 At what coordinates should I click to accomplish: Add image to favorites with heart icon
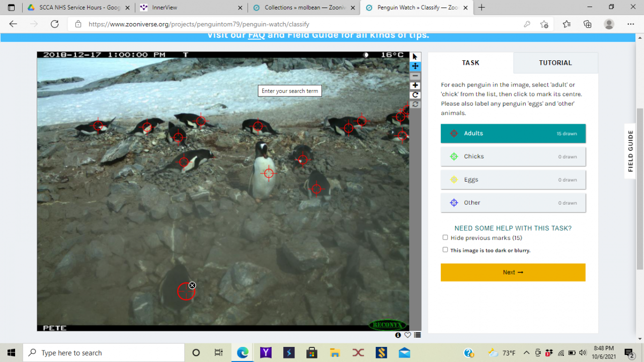click(x=408, y=335)
